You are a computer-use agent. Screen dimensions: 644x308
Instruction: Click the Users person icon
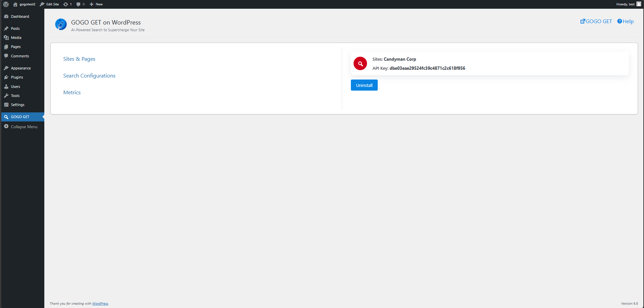[x=6, y=87]
